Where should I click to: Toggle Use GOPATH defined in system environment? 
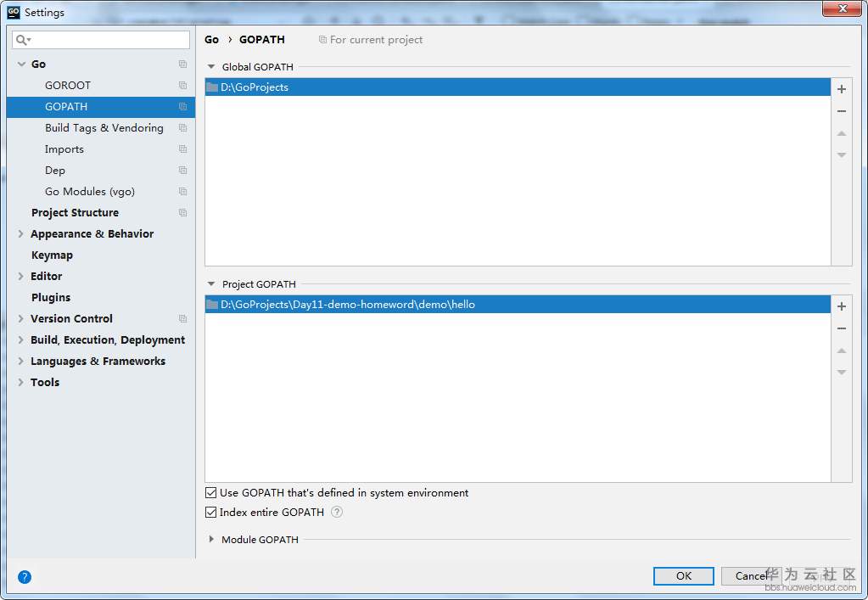(211, 492)
